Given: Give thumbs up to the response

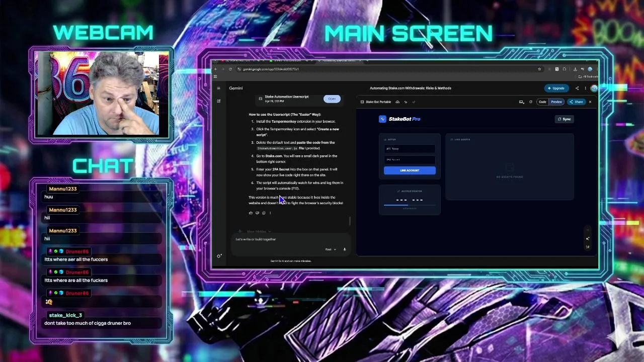Looking at the screenshot, I should click(x=251, y=213).
